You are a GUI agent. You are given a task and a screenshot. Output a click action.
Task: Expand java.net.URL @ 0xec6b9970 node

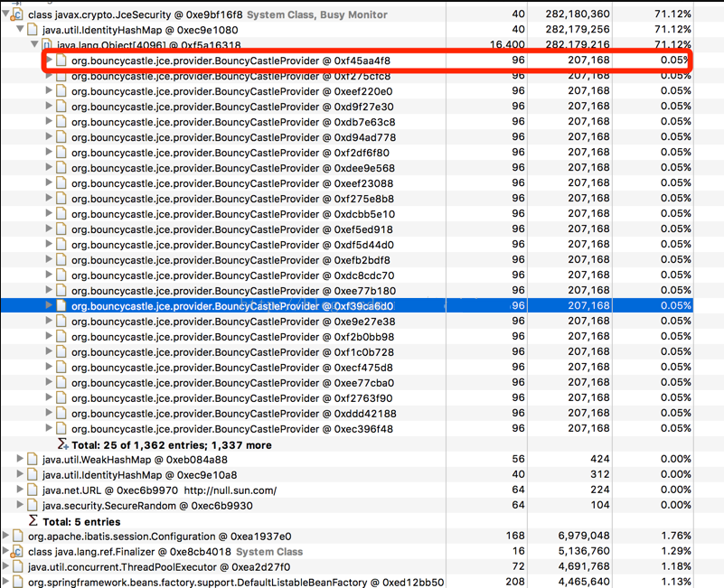(x=20, y=489)
